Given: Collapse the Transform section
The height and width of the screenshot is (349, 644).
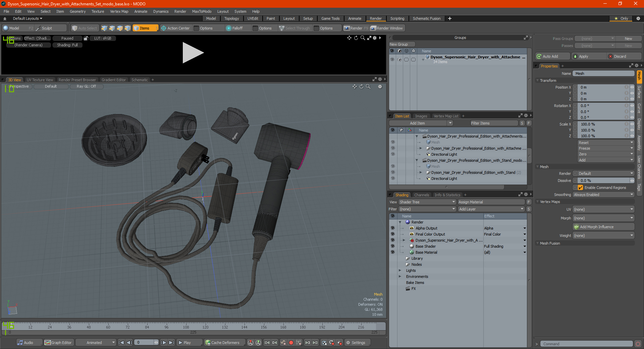Looking at the screenshot, I should [x=538, y=81].
